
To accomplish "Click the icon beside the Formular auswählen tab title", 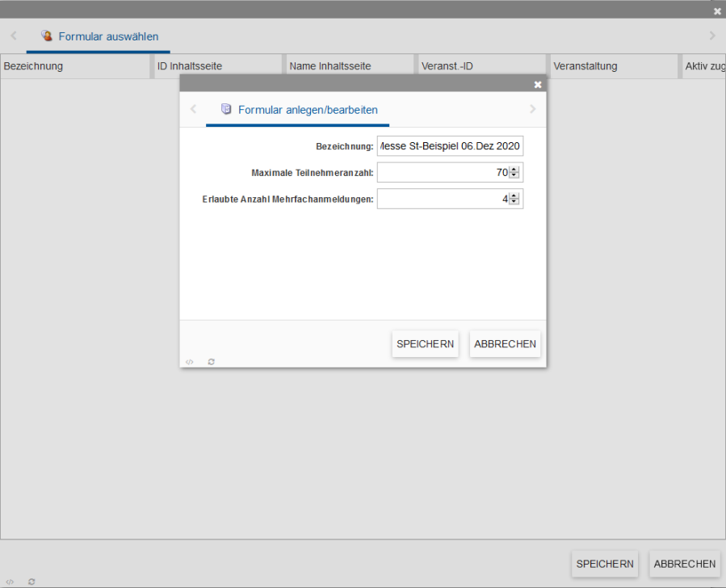I will [47, 36].
